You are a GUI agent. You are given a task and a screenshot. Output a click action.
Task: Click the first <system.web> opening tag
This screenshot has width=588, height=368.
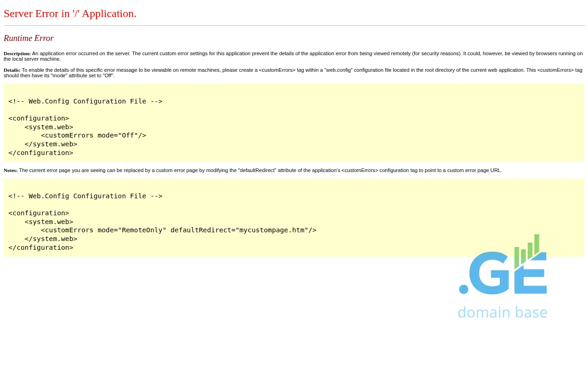pos(49,127)
